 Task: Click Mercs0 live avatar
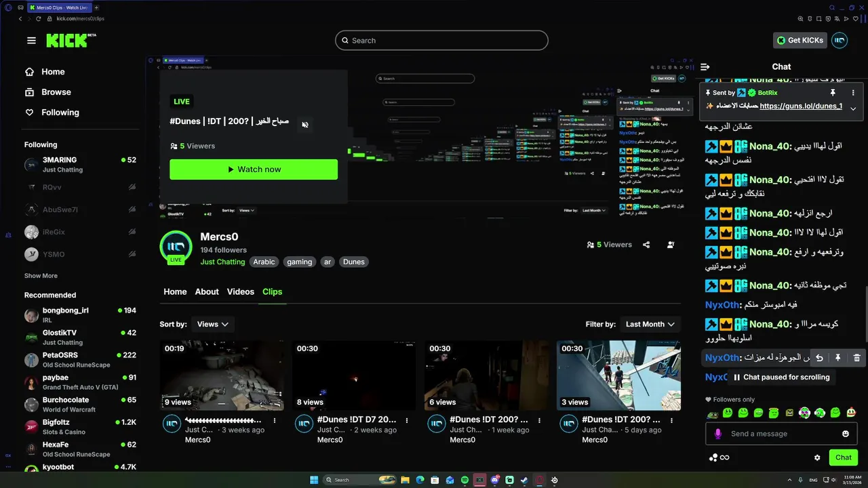[176, 247]
